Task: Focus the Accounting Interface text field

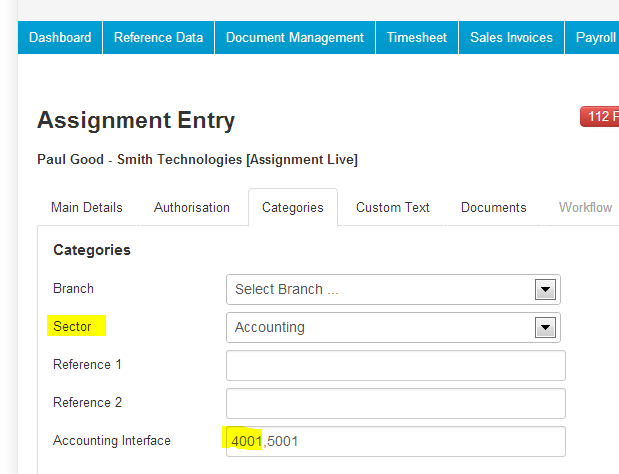Action: (x=396, y=441)
